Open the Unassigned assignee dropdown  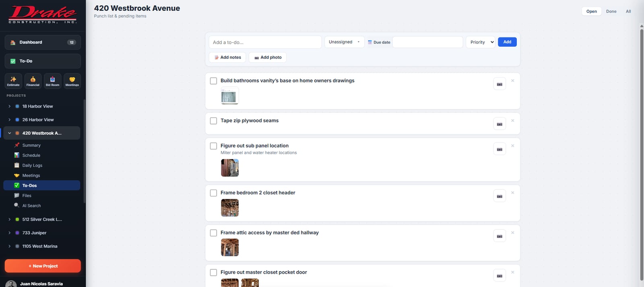click(345, 42)
